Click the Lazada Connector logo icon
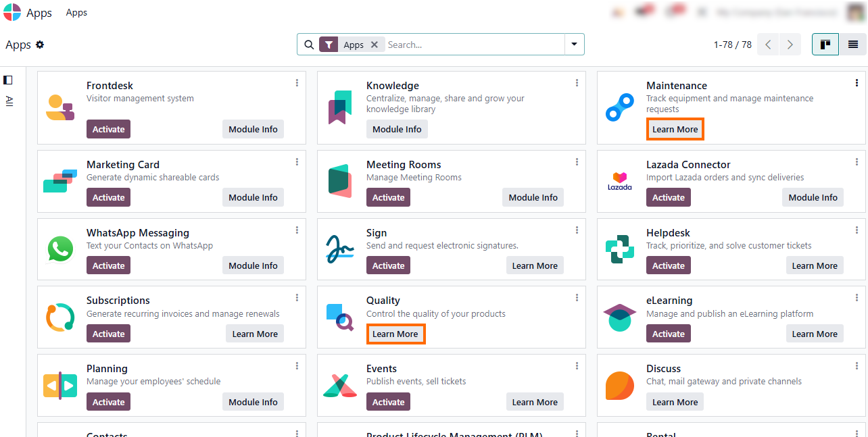The image size is (868, 437). click(620, 181)
